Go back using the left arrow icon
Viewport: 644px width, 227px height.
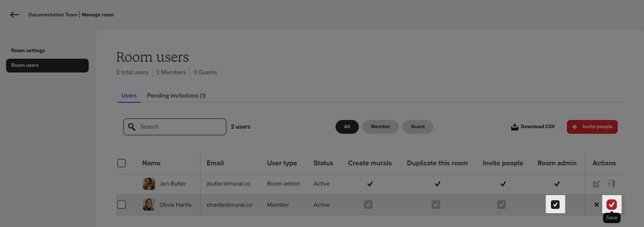tap(15, 15)
